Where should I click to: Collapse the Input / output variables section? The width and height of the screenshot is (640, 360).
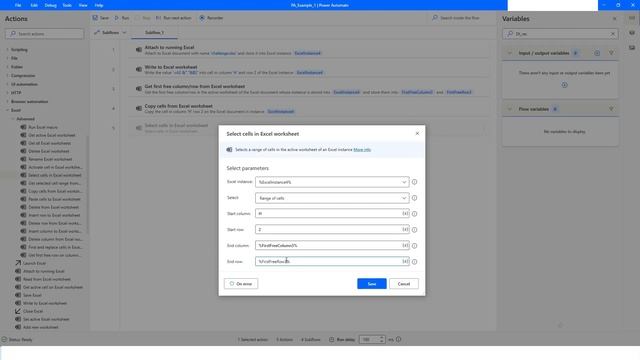[x=509, y=53]
